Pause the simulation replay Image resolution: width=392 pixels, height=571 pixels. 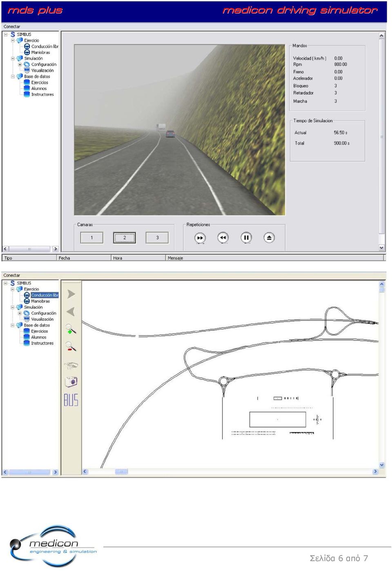(246, 237)
